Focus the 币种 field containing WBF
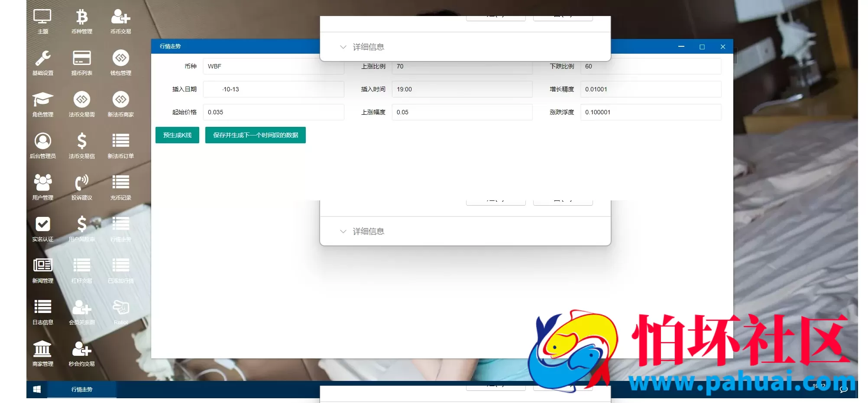Image resolution: width=868 pixels, height=403 pixels. tap(274, 66)
